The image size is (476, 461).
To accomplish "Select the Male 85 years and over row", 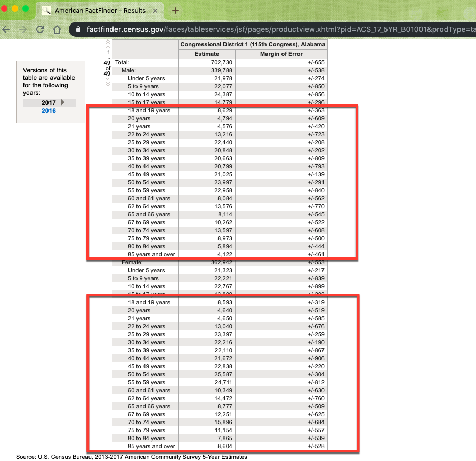I will click(x=151, y=254).
